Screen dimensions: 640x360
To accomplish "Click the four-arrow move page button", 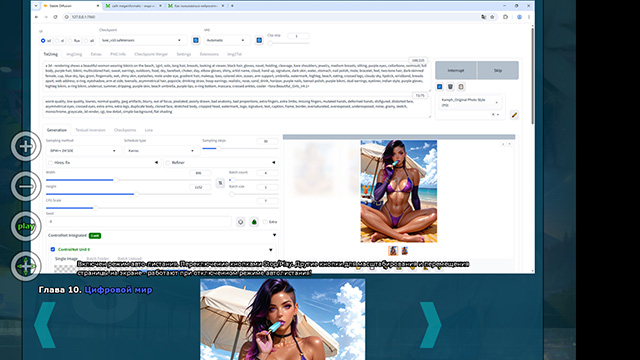I will [x=26, y=266].
